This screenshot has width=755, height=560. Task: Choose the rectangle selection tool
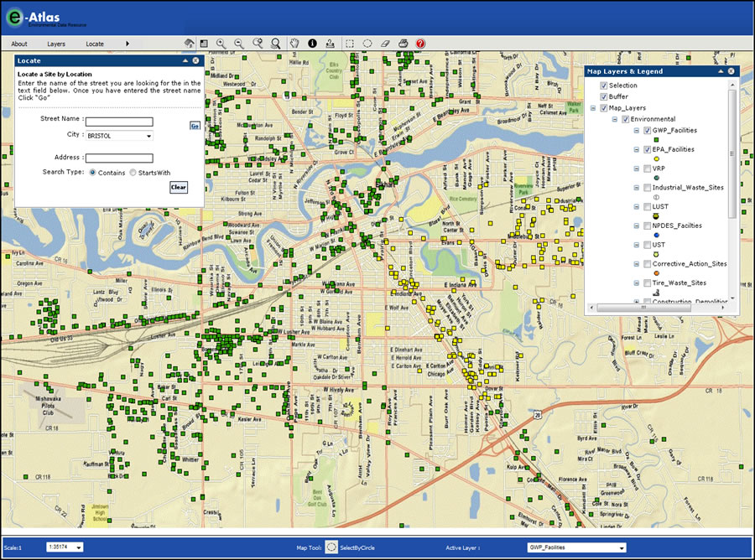348,43
